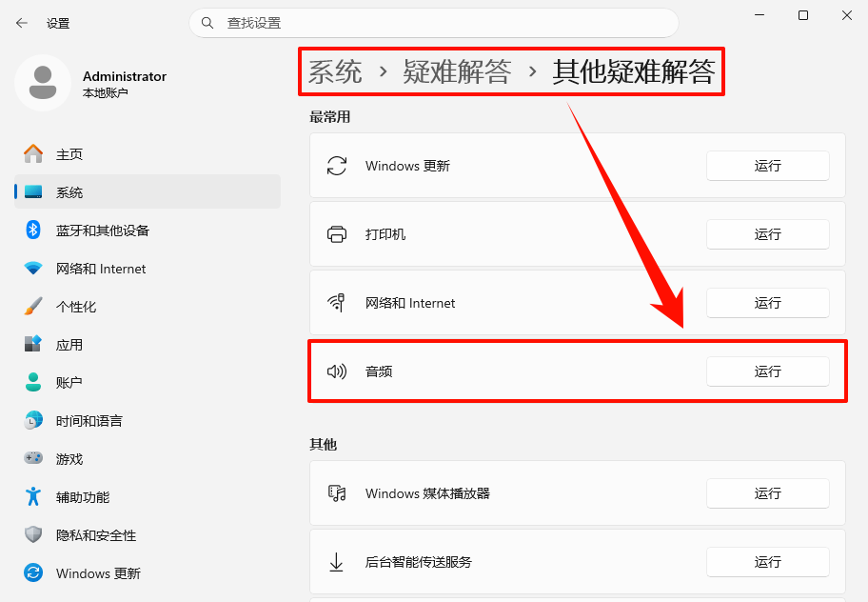The image size is (868, 602).
Task: Click the Windows 媒体播放器 media icon
Action: click(x=337, y=492)
